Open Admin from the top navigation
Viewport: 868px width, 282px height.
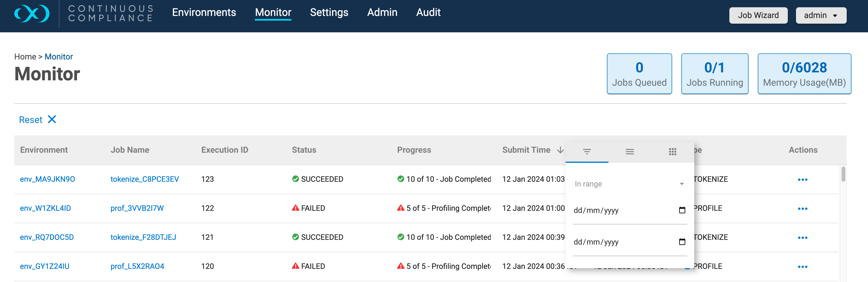pyautogui.click(x=382, y=12)
